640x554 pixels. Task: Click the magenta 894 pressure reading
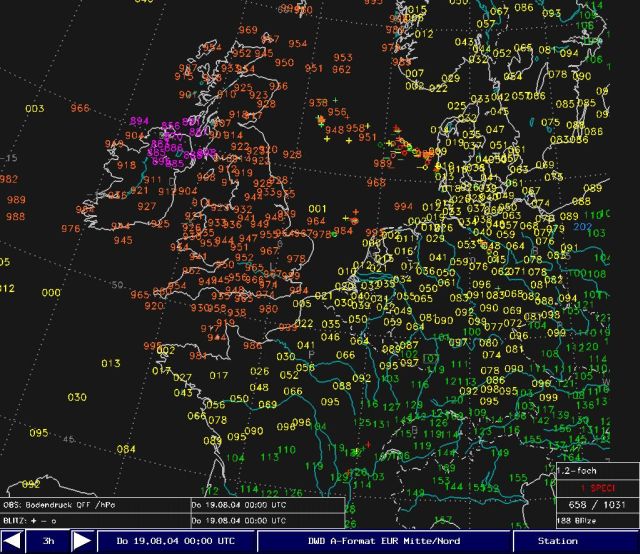click(139, 121)
